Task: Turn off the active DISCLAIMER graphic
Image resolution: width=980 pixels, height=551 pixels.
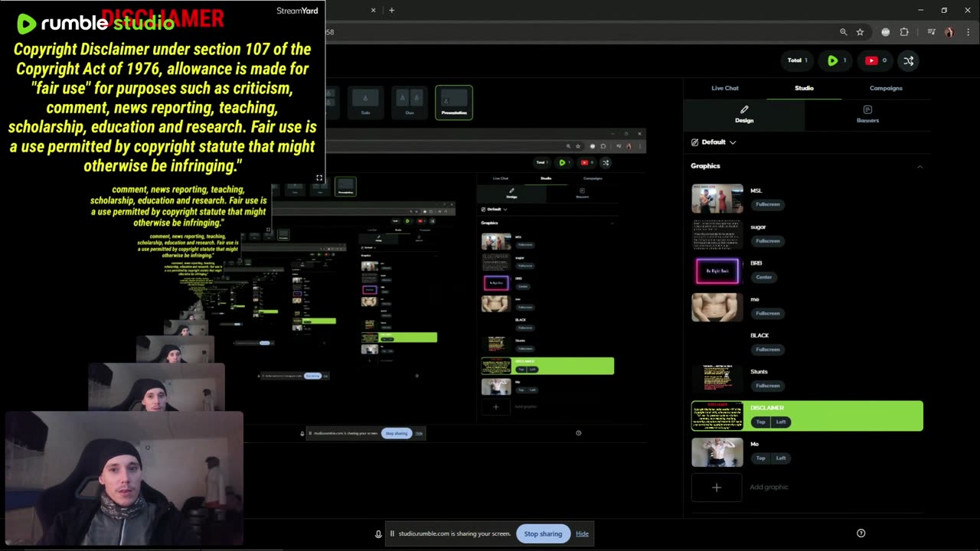Action: click(x=717, y=416)
